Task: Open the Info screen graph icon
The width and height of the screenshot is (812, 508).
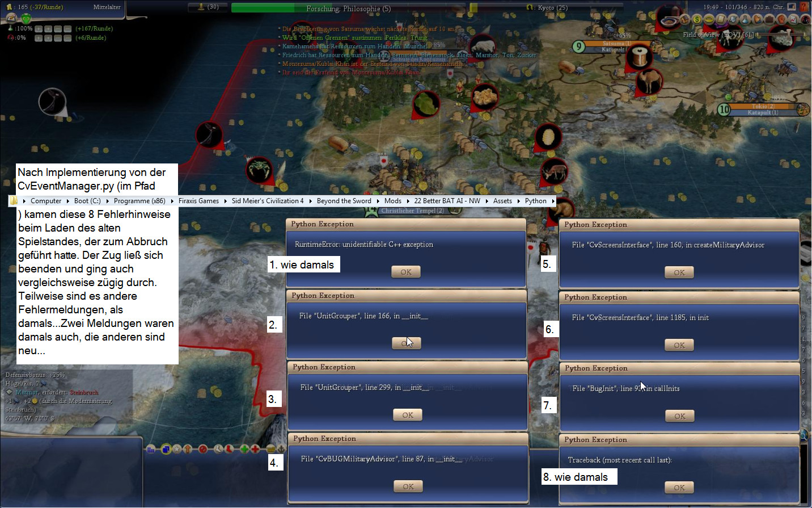Action: tap(794, 19)
